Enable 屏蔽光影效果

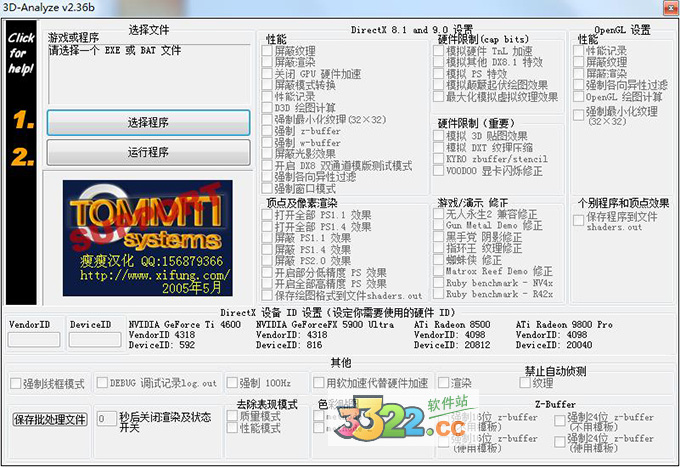tap(267, 154)
